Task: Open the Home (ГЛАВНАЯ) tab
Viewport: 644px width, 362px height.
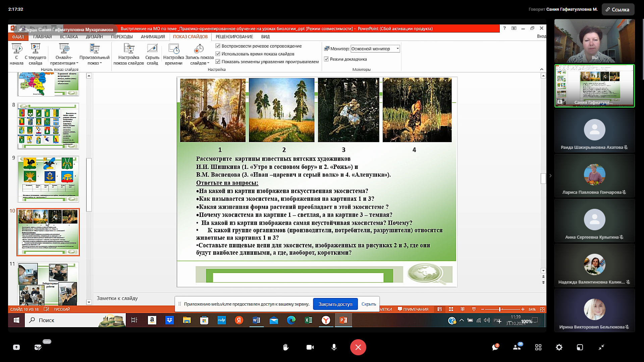Action: tap(43, 37)
